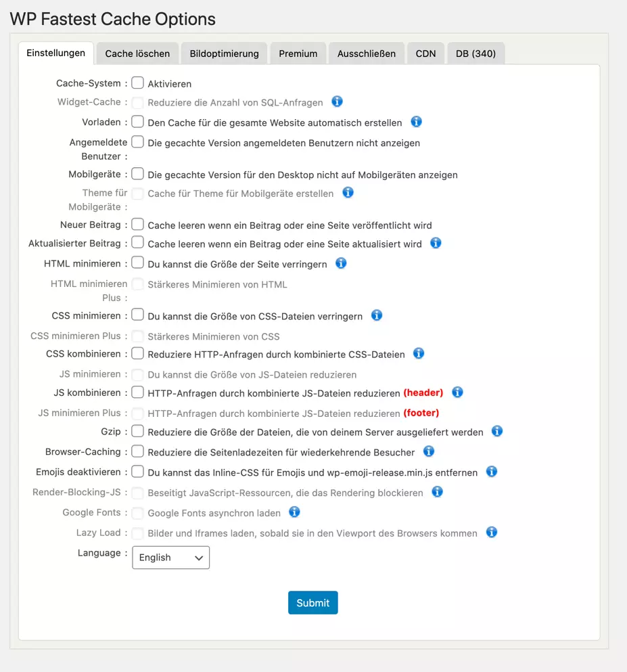627x672 pixels.
Task: Open the CDN tab
Action: click(x=425, y=53)
